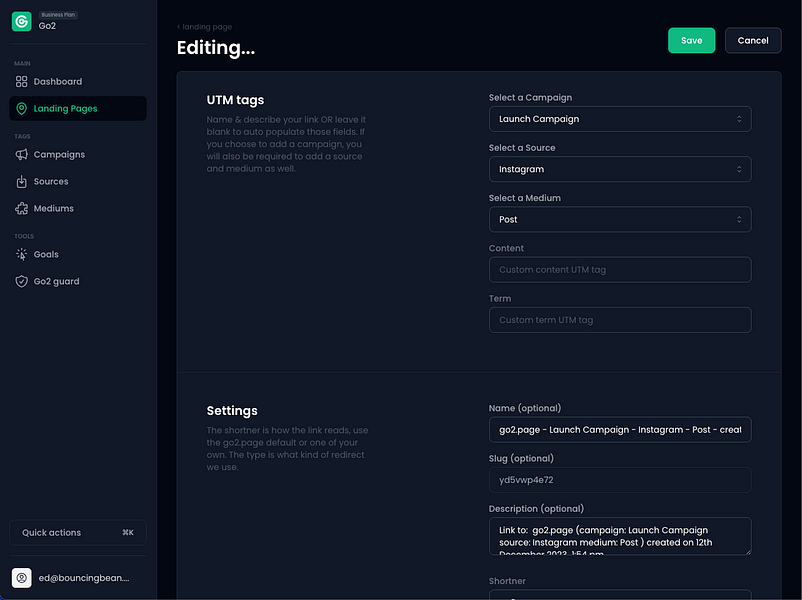
Task: Click the Campaigns megaphone icon
Action: tap(22, 154)
